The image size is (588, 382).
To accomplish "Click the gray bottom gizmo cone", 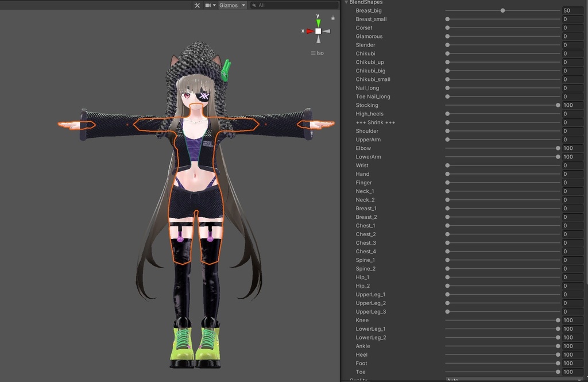I will pyautogui.click(x=318, y=40).
